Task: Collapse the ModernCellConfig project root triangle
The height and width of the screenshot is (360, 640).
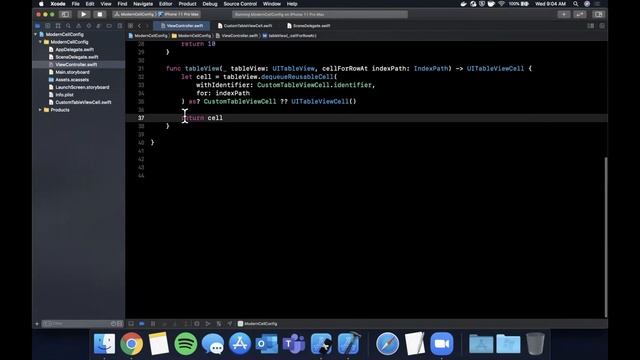Action: tap(36, 34)
